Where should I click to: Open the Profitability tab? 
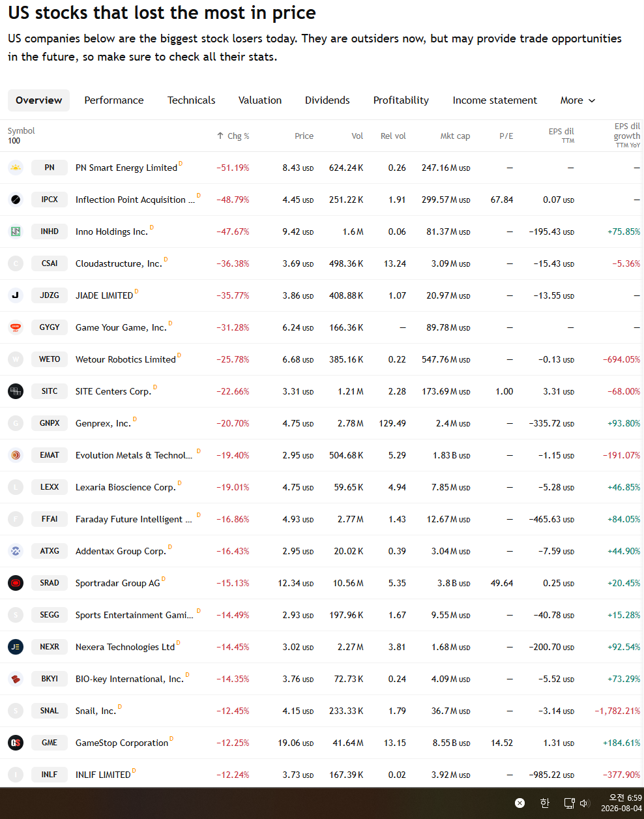401,100
